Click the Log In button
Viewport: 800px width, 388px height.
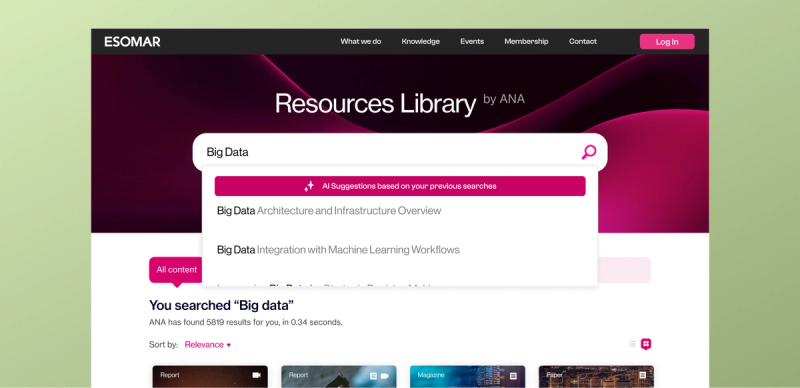click(x=667, y=42)
